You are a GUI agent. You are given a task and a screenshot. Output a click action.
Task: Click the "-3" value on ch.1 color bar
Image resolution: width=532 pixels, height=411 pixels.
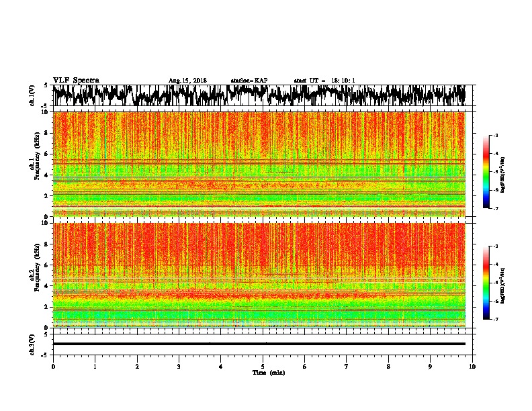[495, 135]
